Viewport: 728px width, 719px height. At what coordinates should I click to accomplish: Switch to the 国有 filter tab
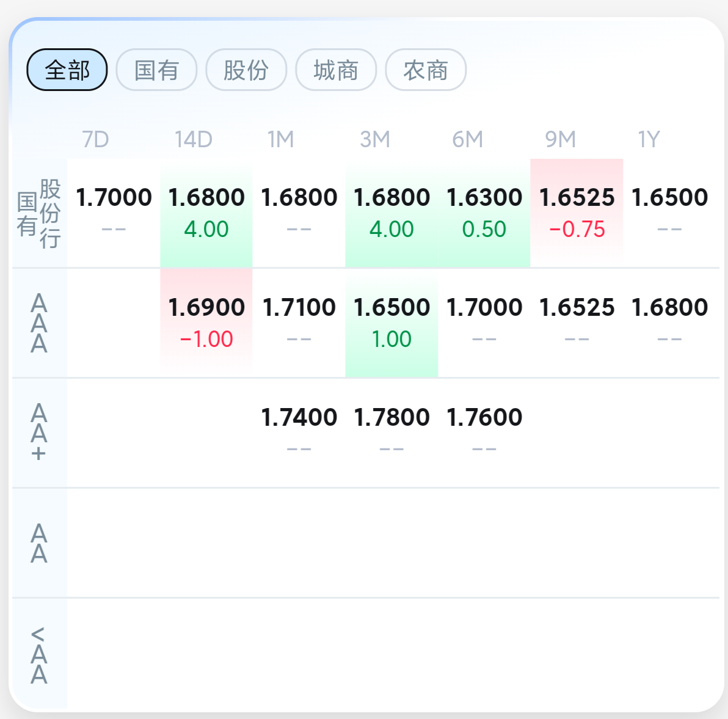point(157,70)
